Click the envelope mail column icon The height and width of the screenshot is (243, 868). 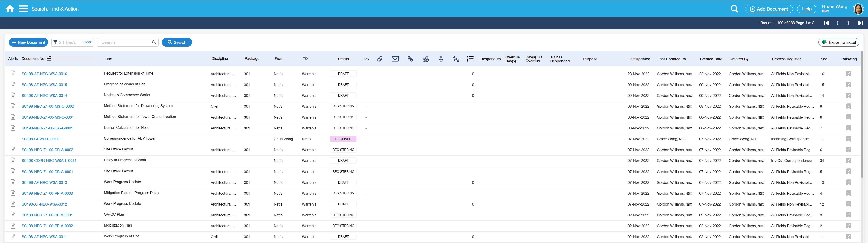coord(395,59)
